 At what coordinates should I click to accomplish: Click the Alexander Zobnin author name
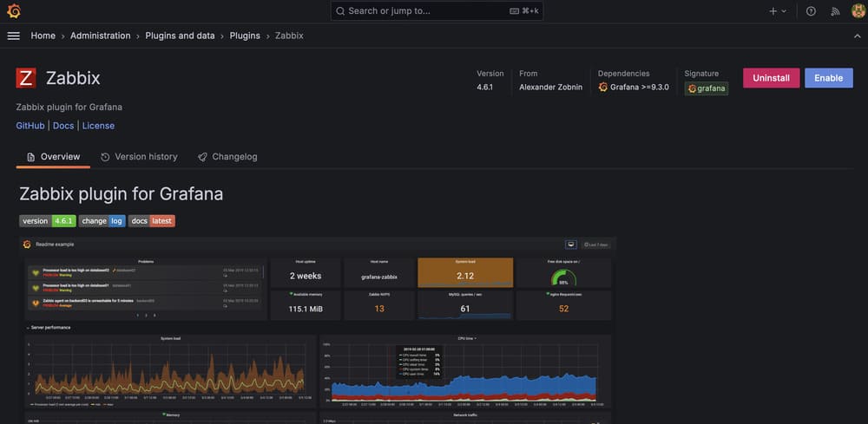coord(551,88)
